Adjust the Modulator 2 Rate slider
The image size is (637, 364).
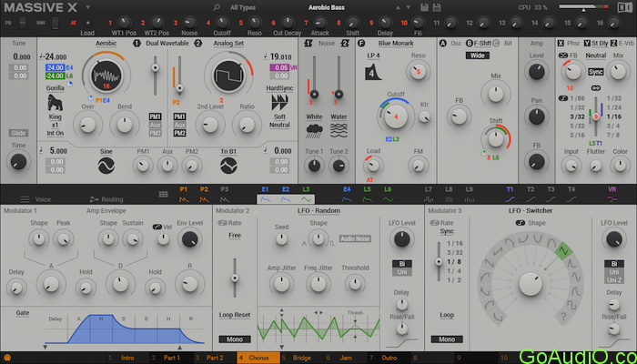click(235, 278)
